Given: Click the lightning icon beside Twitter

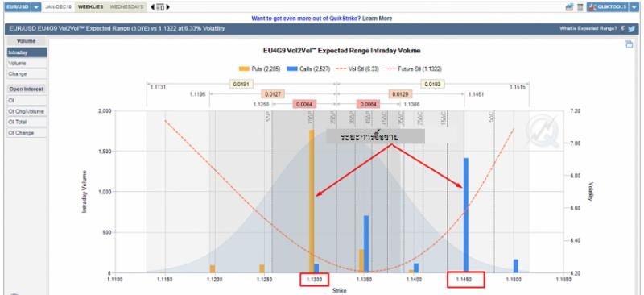Looking at the screenshot, I should tap(622, 29).
